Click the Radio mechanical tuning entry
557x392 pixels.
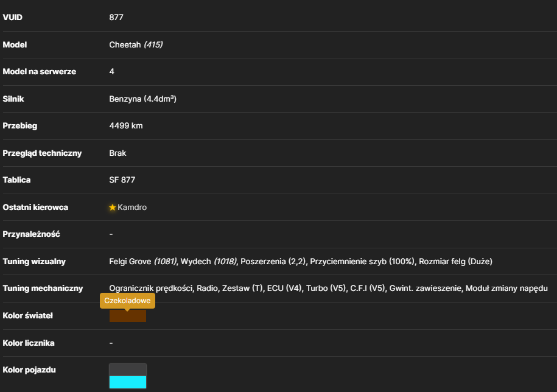(x=207, y=289)
